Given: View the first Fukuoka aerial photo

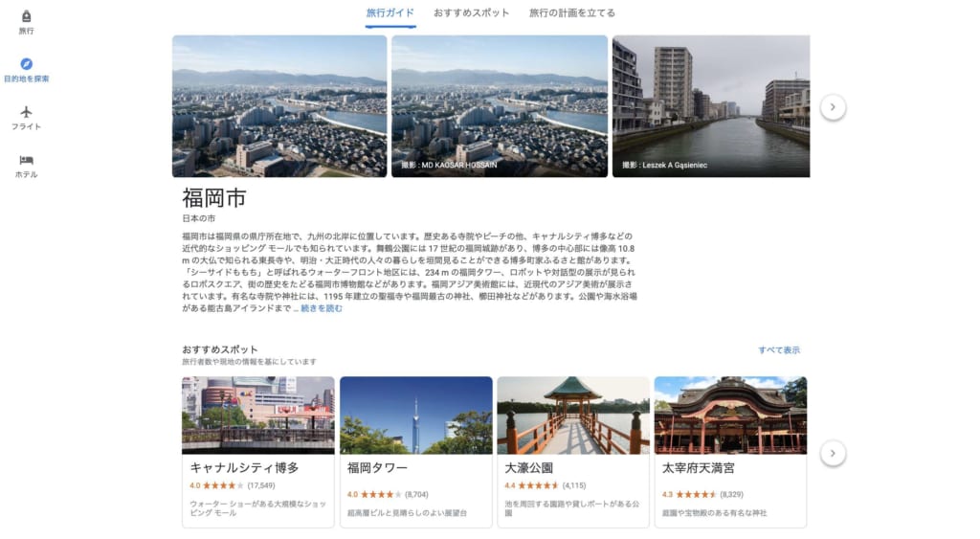Looking at the screenshot, I should tap(279, 106).
